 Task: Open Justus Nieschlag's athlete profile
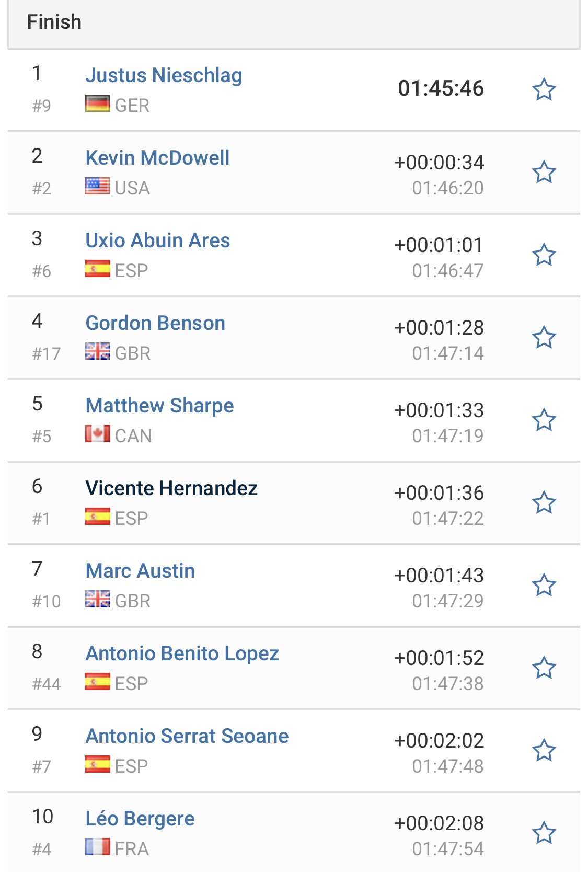[x=164, y=75]
